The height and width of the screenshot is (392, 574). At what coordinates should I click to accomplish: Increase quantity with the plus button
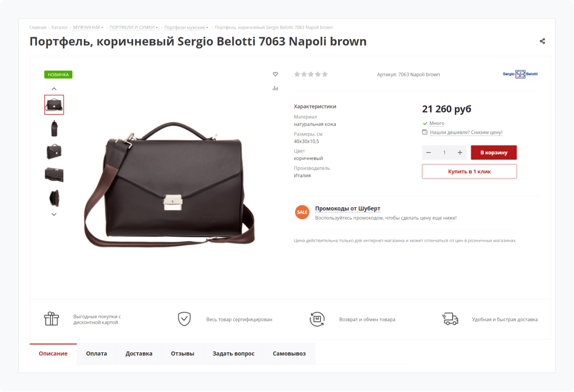(x=460, y=152)
